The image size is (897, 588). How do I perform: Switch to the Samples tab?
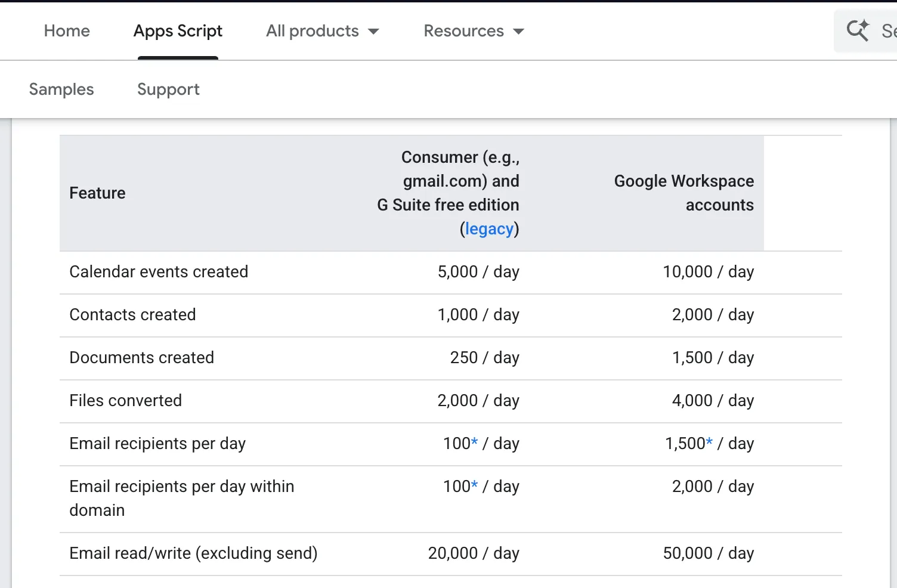click(61, 89)
